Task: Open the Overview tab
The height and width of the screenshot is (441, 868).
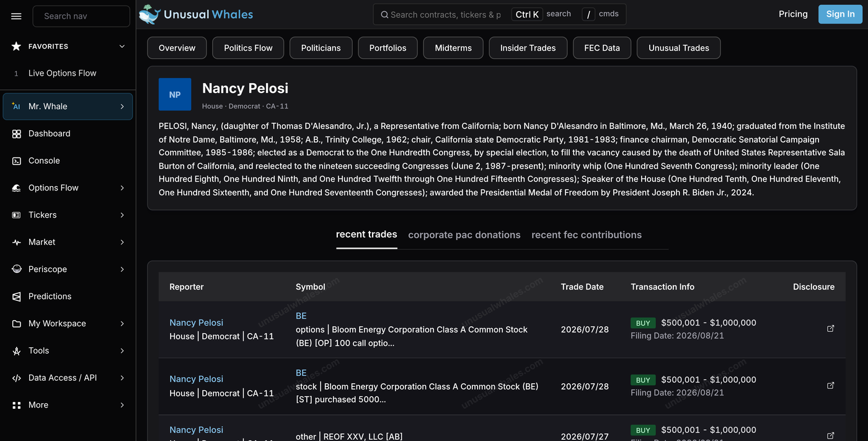Action: click(177, 48)
